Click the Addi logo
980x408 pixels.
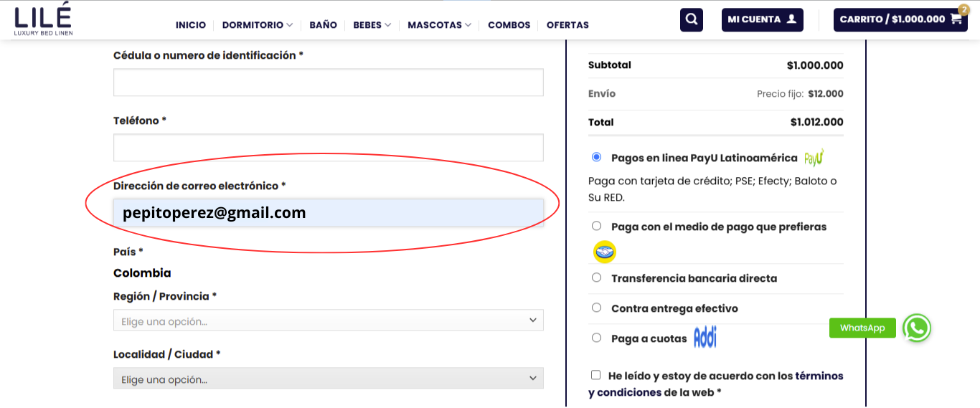pos(705,338)
